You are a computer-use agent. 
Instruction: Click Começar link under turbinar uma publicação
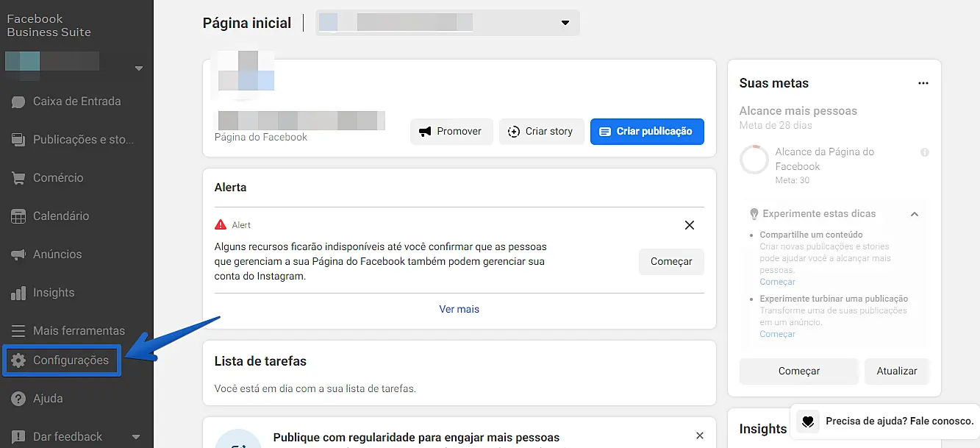[777, 334]
